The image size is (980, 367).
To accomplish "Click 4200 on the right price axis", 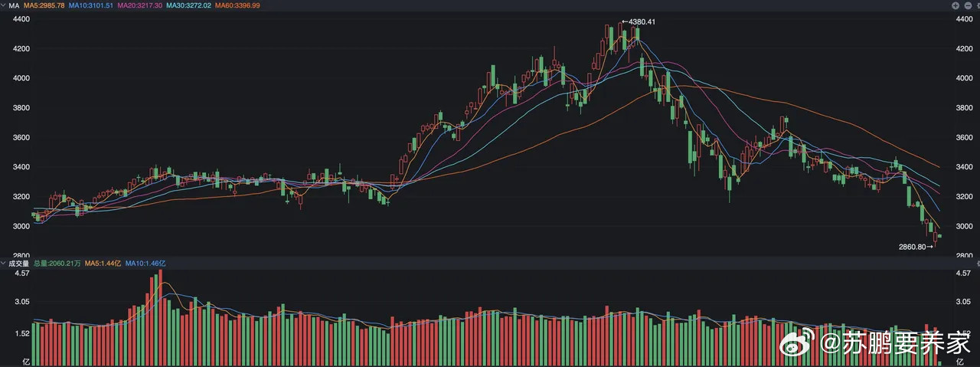I will tap(965, 48).
